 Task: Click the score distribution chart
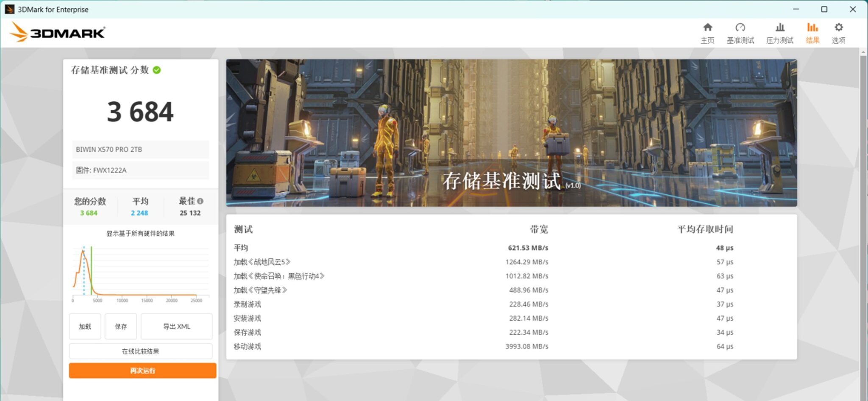141,273
